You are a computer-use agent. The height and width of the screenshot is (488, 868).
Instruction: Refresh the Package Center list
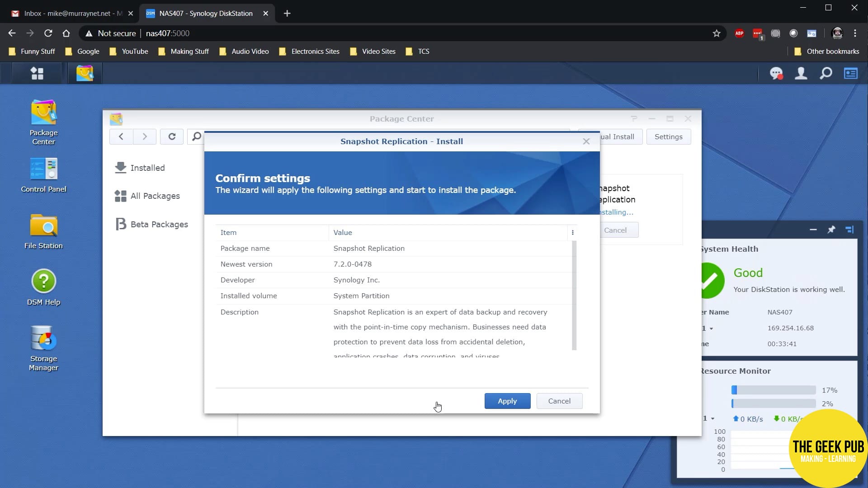click(x=172, y=136)
